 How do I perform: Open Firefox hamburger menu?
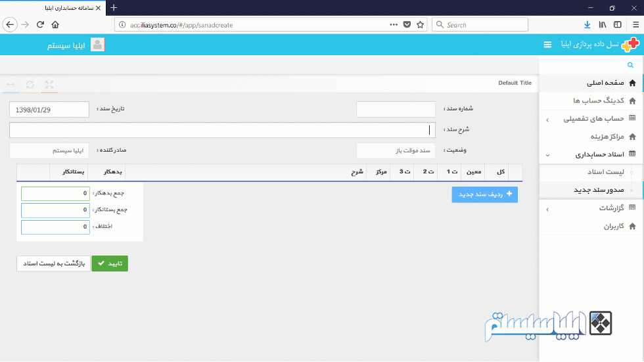pyautogui.click(x=635, y=24)
